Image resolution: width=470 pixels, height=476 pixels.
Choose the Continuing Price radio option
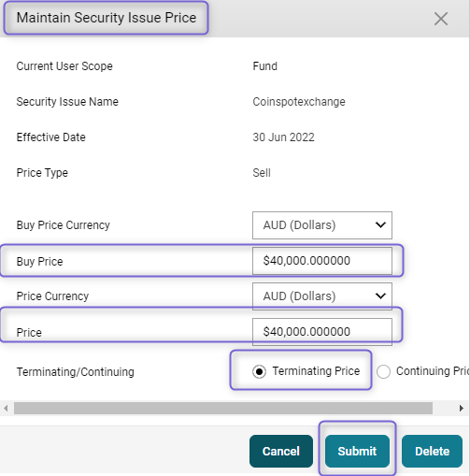pyautogui.click(x=383, y=371)
